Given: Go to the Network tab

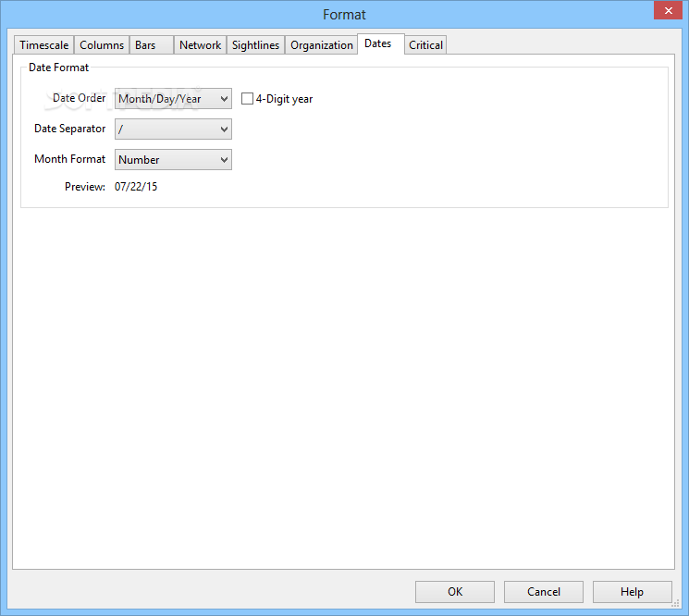Looking at the screenshot, I should pyautogui.click(x=200, y=45).
